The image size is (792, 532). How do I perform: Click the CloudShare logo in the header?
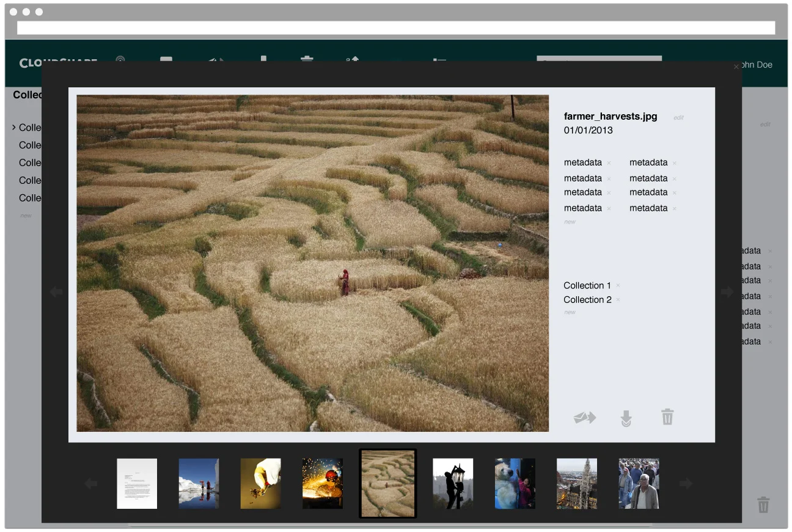click(x=58, y=63)
